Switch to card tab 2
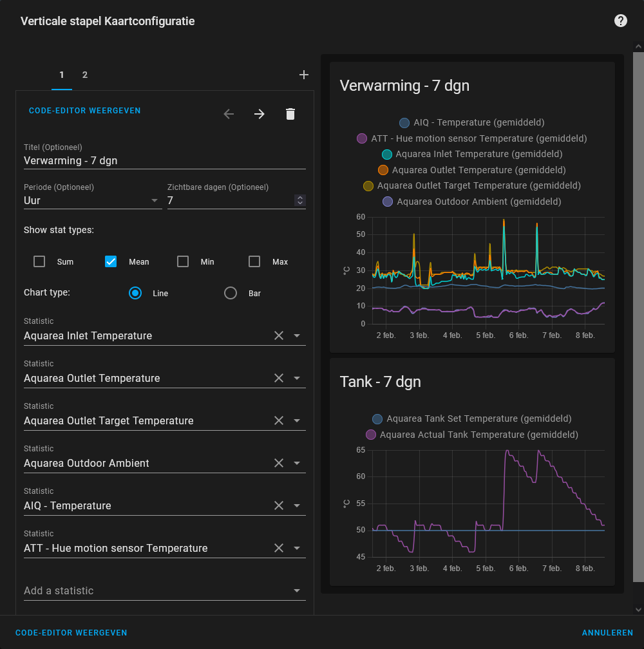 pyautogui.click(x=84, y=75)
